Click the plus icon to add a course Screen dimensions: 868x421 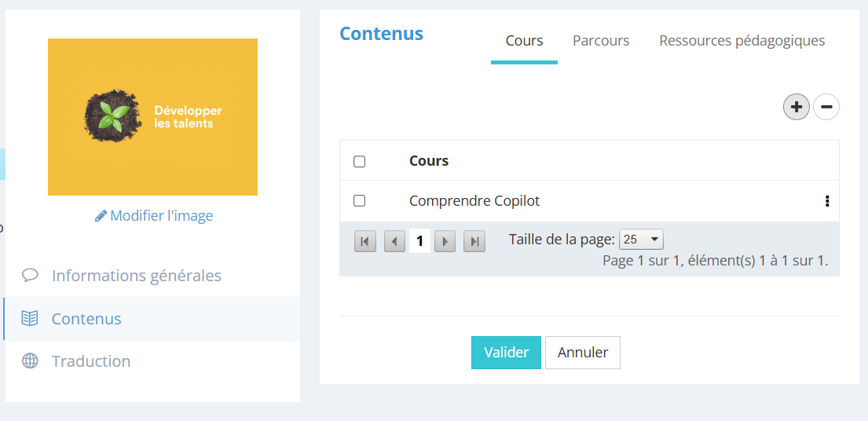coord(797,107)
